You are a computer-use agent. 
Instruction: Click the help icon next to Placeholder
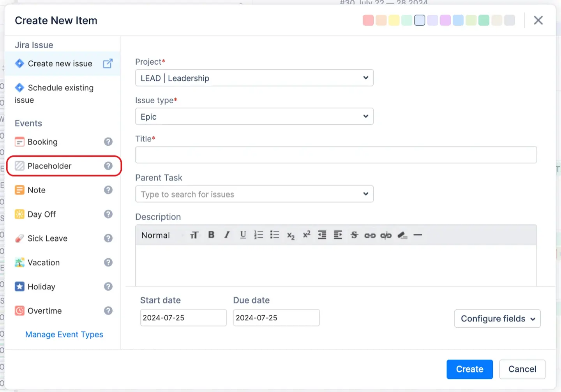[108, 166]
